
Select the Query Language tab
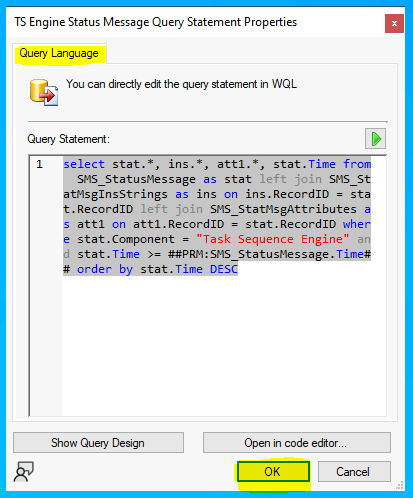point(59,53)
